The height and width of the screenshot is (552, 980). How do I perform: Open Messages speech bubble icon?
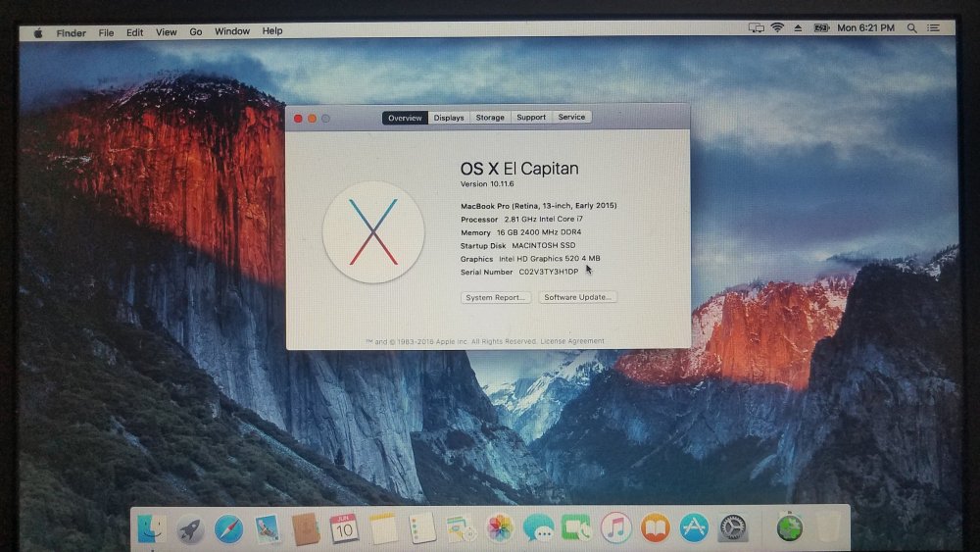pyautogui.click(x=538, y=528)
